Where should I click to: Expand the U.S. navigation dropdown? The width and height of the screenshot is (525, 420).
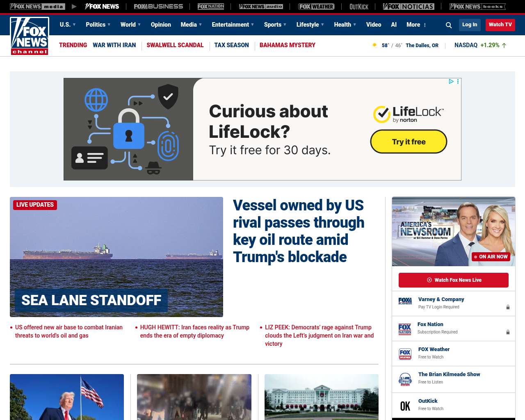point(68,25)
